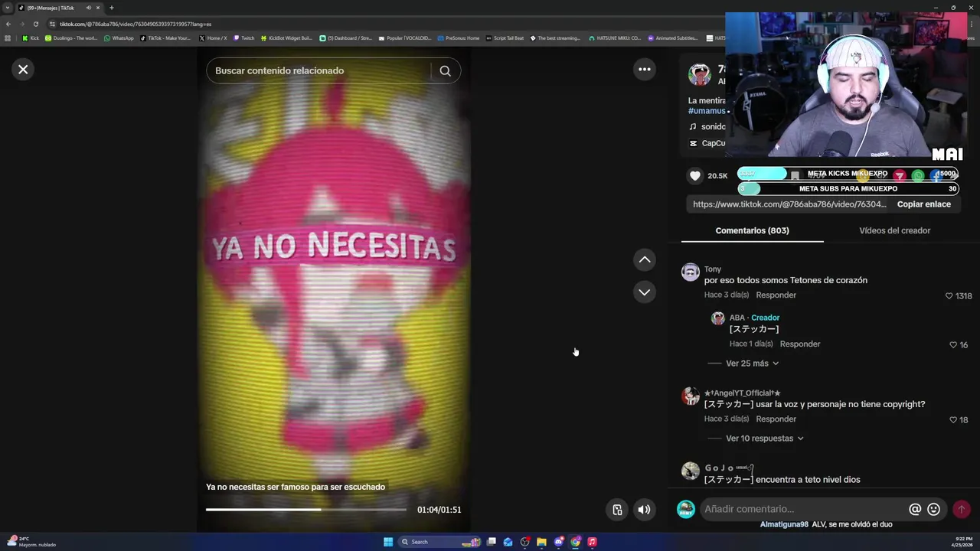Click the browser back arrow
This screenshot has width=980, height=551.
[x=8, y=24]
